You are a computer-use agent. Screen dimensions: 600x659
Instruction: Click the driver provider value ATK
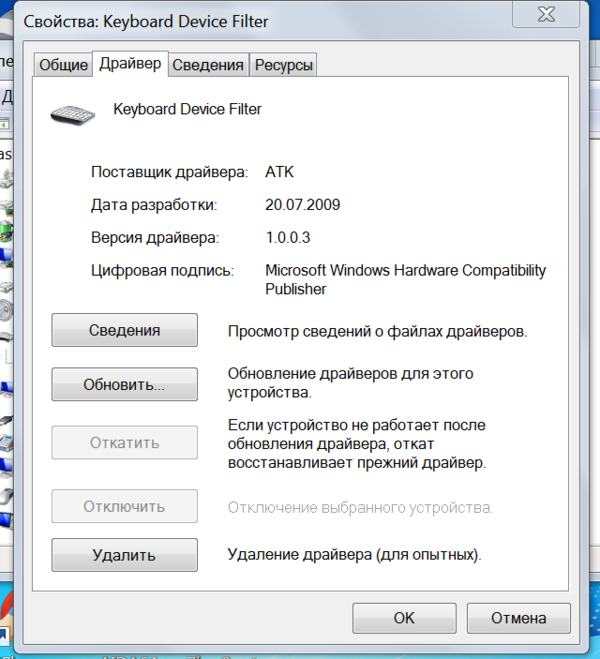[279, 172]
